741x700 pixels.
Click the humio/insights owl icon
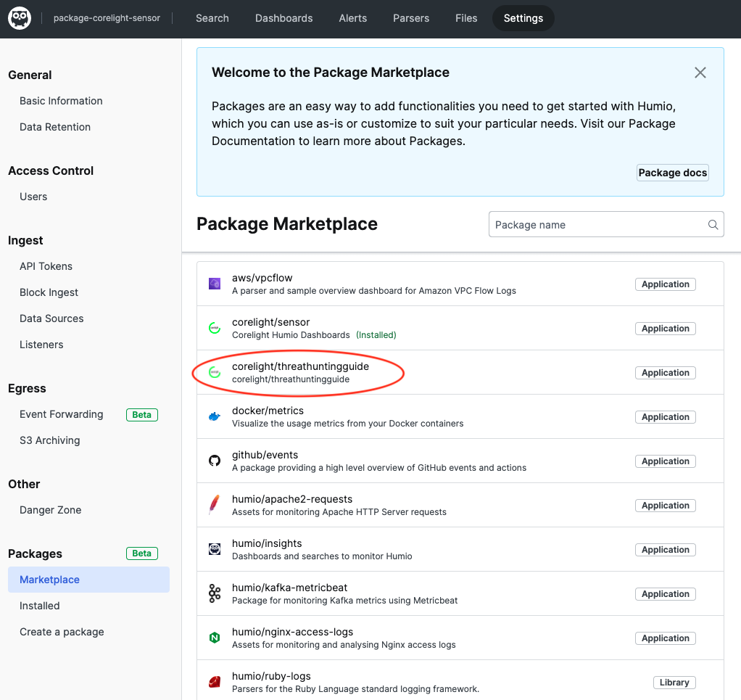(215, 549)
